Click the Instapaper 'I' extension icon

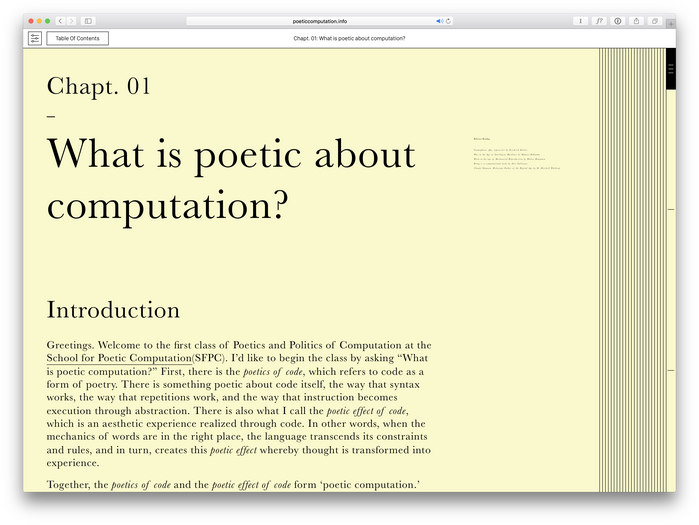[x=580, y=21]
